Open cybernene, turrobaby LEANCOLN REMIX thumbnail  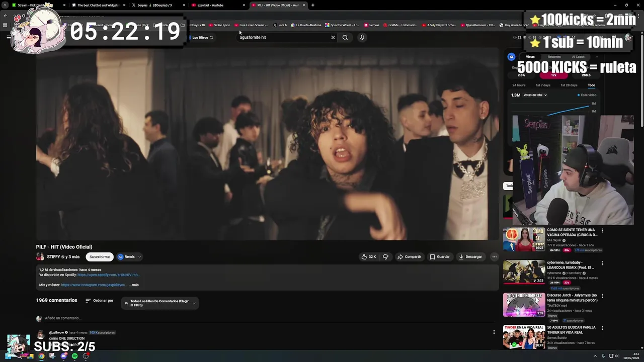[524, 272]
